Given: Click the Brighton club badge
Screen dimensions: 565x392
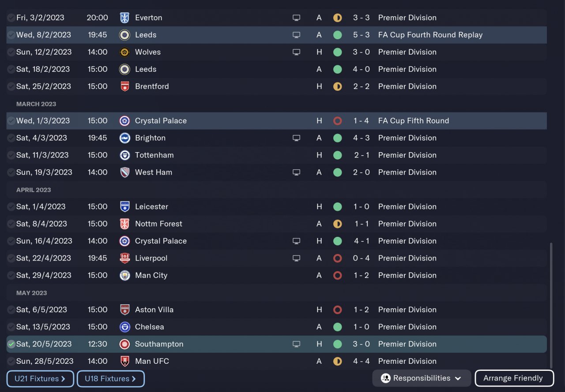Looking at the screenshot, I should pos(124,138).
